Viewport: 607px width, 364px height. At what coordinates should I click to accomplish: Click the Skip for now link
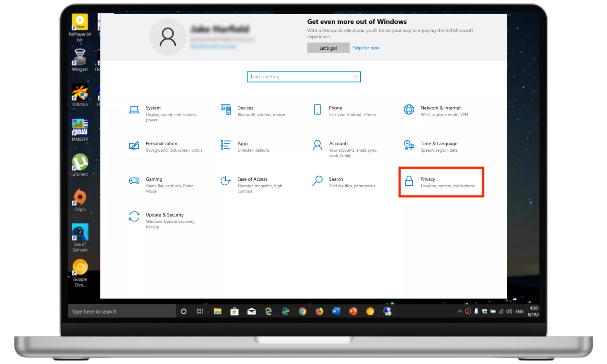[366, 48]
